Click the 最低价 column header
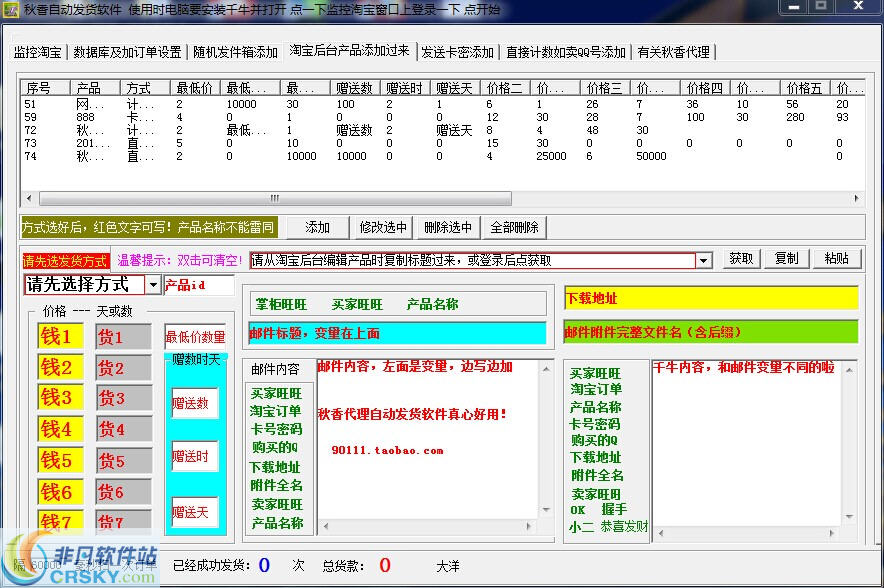The height and width of the screenshot is (588, 884). 195,88
